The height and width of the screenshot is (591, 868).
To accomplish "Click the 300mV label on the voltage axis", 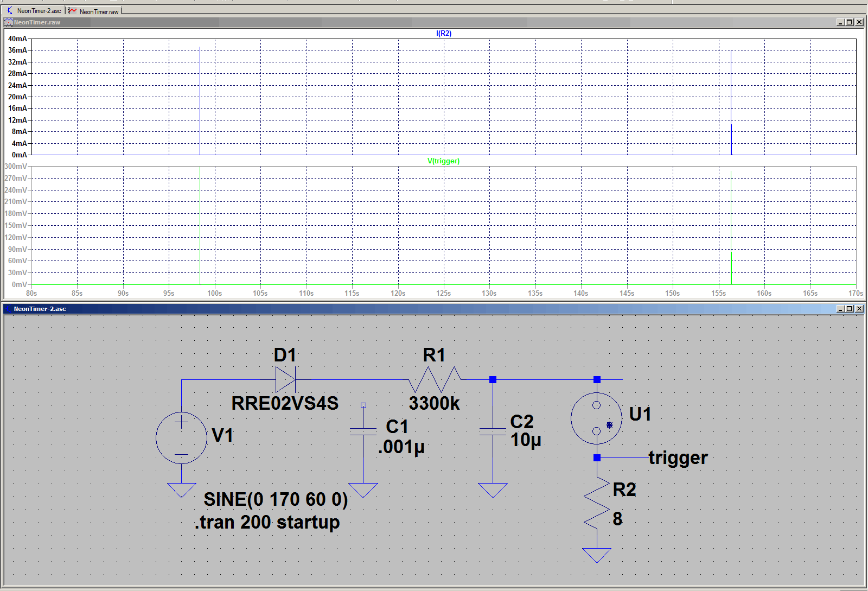I will click(x=16, y=167).
